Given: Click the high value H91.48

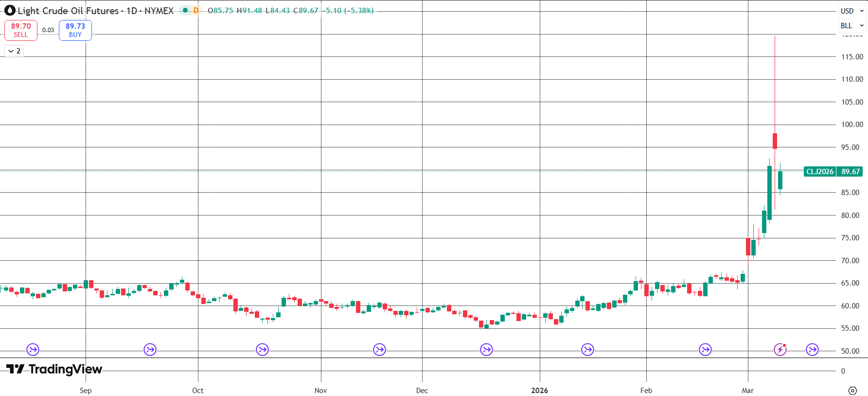Looking at the screenshot, I should [x=249, y=11].
